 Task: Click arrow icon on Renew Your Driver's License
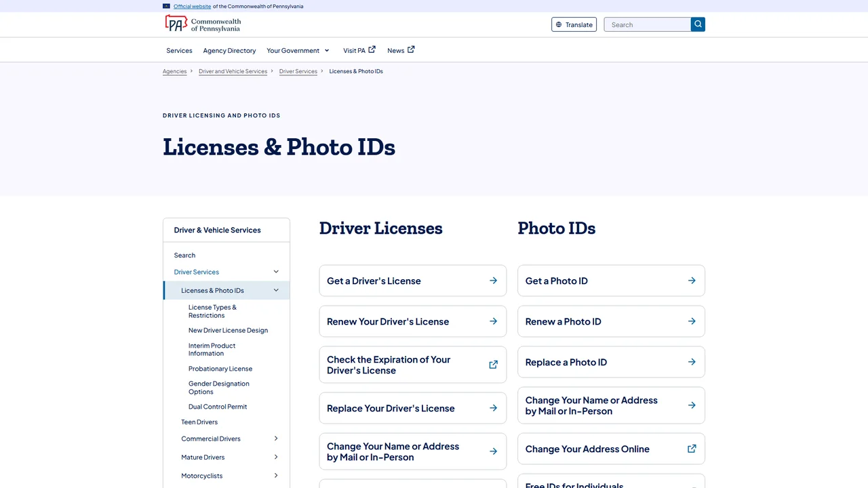coord(493,321)
